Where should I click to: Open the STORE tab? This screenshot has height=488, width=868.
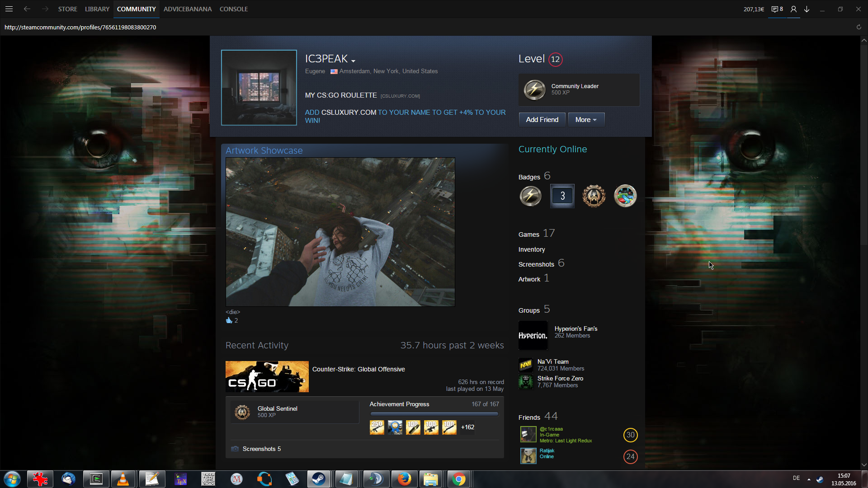click(67, 9)
